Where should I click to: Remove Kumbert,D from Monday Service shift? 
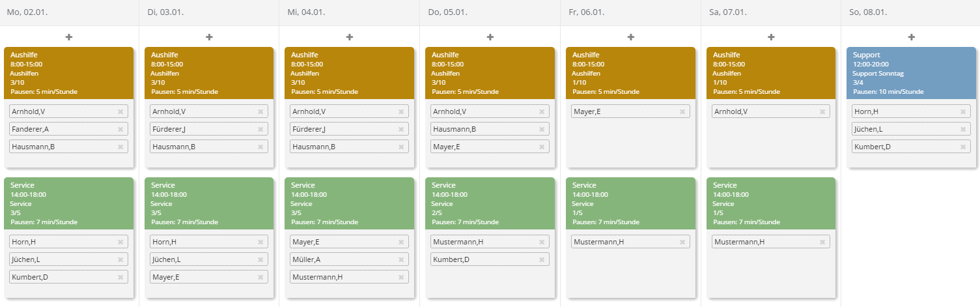tap(120, 277)
